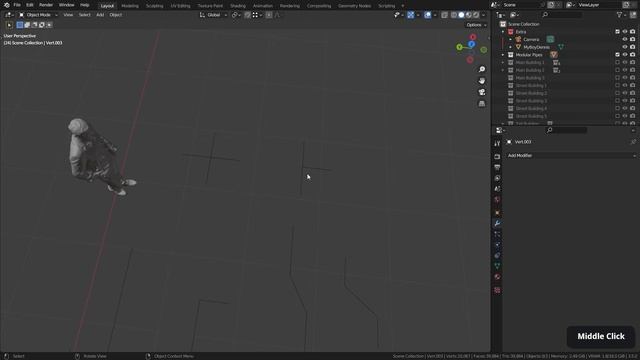
Task: Open the Particles properties tab
Action: pyautogui.click(x=497, y=234)
